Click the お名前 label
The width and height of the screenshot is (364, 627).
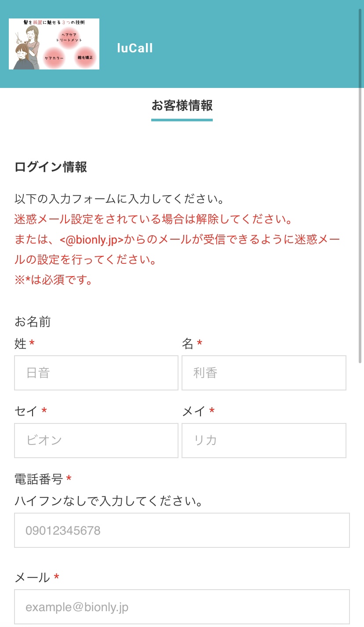point(33,322)
